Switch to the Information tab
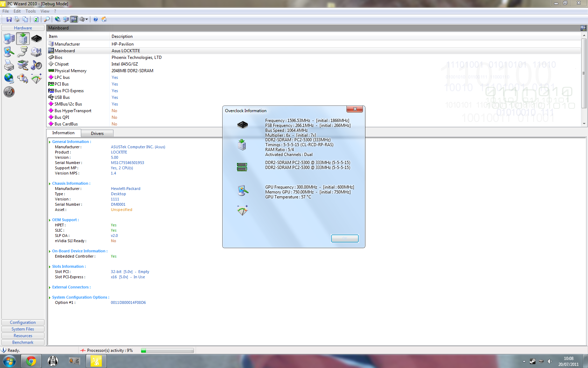Image resolution: width=588 pixels, height=368 pixels. click(x=63, y=133)
